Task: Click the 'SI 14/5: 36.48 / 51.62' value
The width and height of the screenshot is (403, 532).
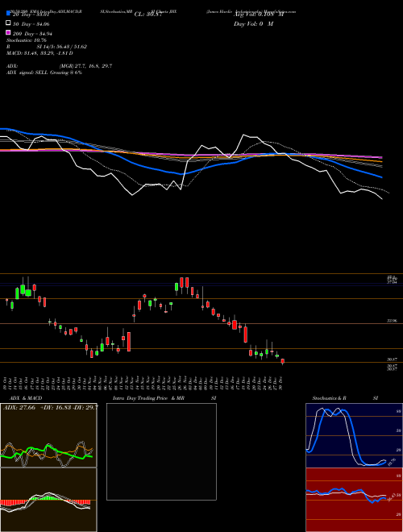Action: [x=62, y=47]
